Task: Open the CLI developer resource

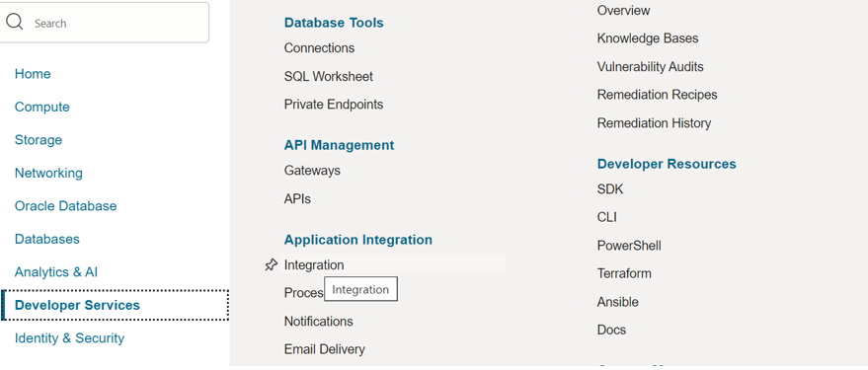Action: (606, 217)
